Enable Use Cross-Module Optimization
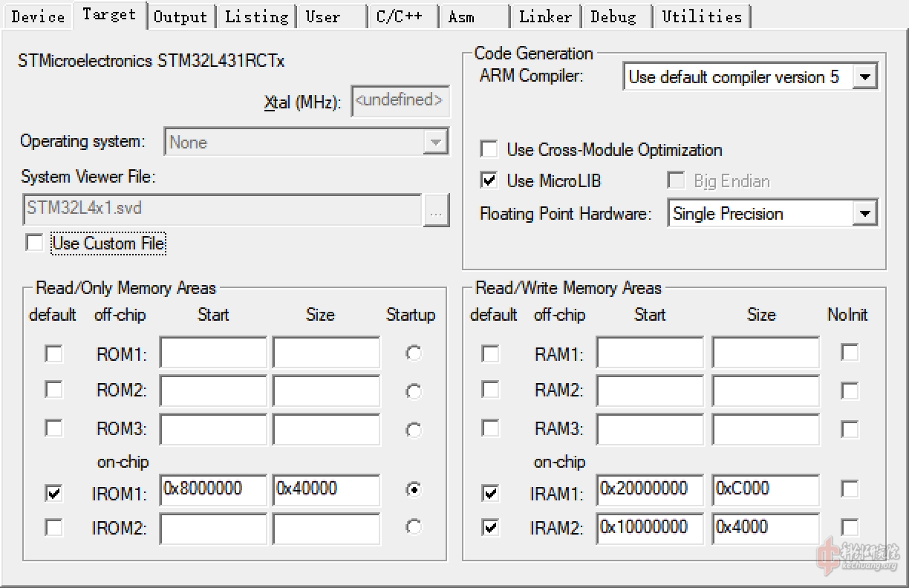Screen dimensions: 909x588 click(x=489, y=149)
